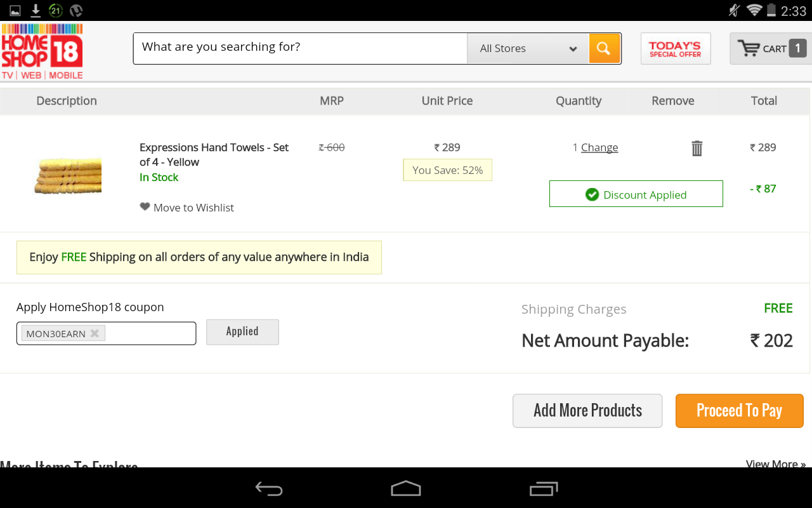Image resolution: width=812 pixels, height=508 pixels.
Task: Click the green FREE shipping charge value
Action: coord(778,308)
